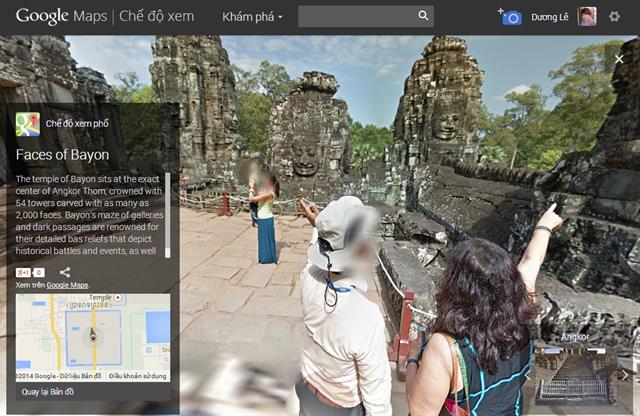Click the Temple label on mini map
This screenshot has height=416, width=640.
pos(100,298)
